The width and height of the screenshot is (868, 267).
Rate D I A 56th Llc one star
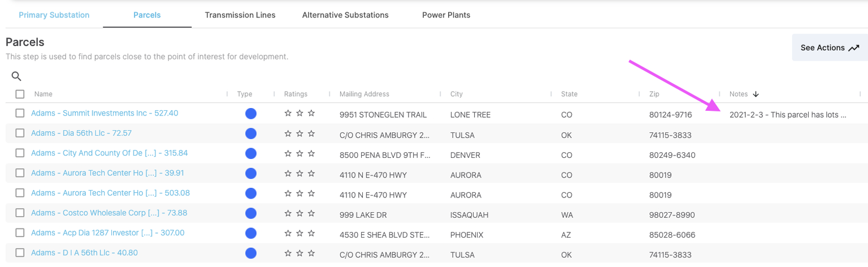288,253
